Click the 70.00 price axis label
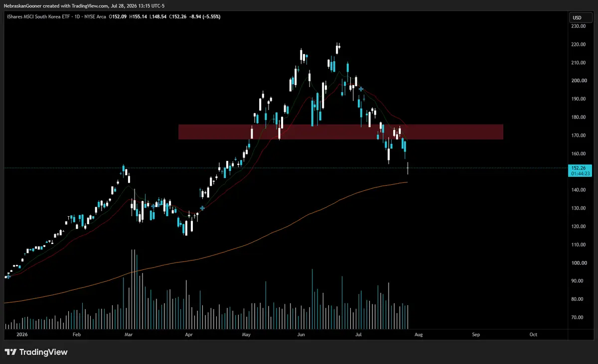Image resolution: width=598 pixels, height=364 pixels. (578, 317)
